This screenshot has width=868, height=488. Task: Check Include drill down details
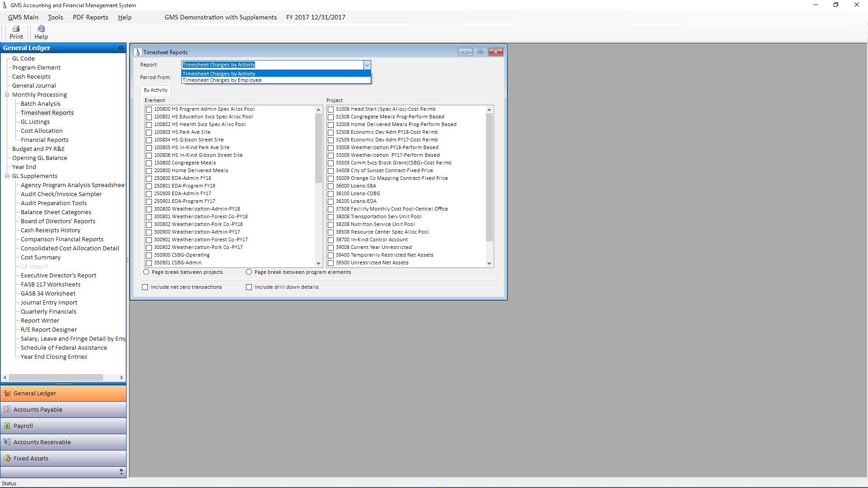coord(249,287)
